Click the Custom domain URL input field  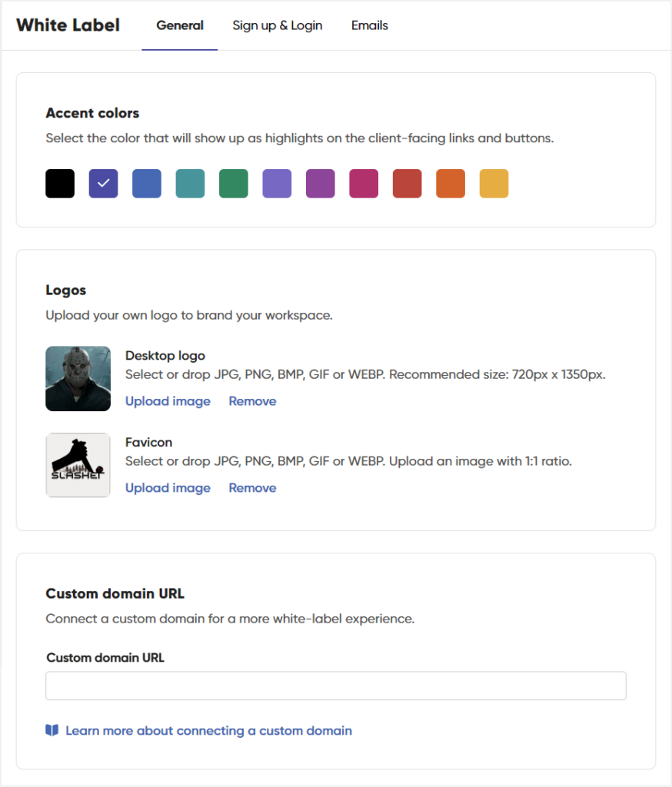click(x=336, y=686)
